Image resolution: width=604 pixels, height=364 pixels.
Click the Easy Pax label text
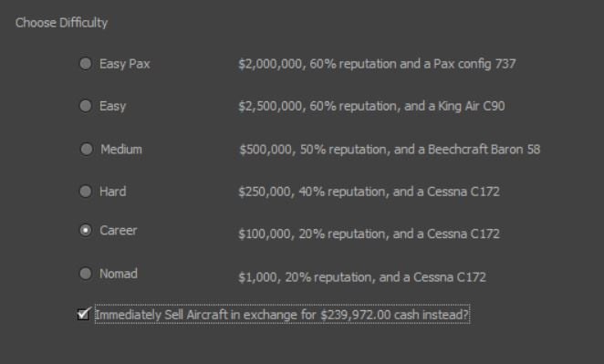pyautogui.click(x=124, y=64)
